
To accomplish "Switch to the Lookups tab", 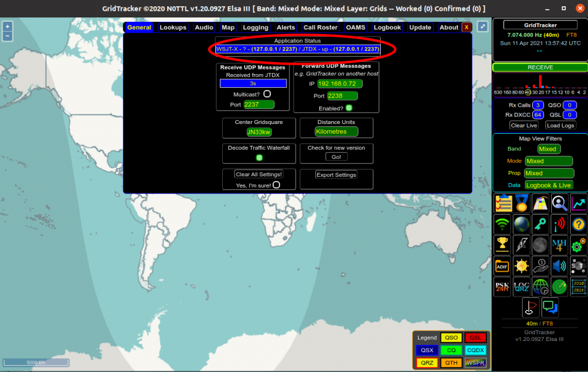I will tap(173, 28).
